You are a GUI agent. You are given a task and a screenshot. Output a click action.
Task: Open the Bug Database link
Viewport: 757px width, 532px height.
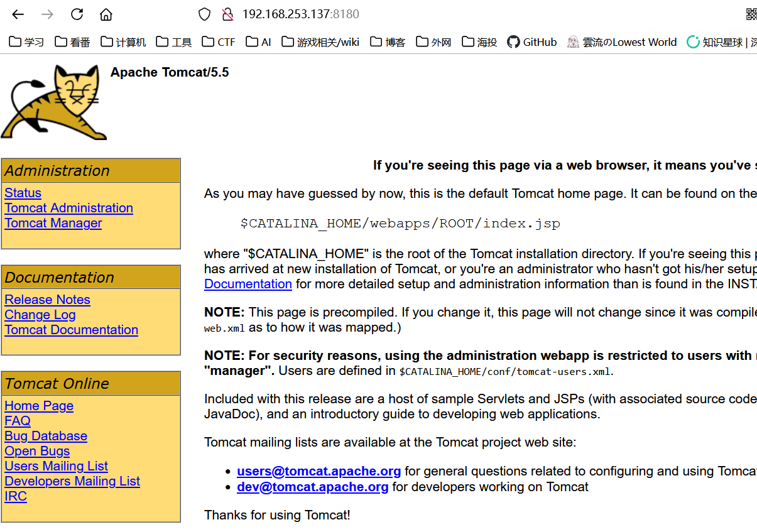[46, 436]
